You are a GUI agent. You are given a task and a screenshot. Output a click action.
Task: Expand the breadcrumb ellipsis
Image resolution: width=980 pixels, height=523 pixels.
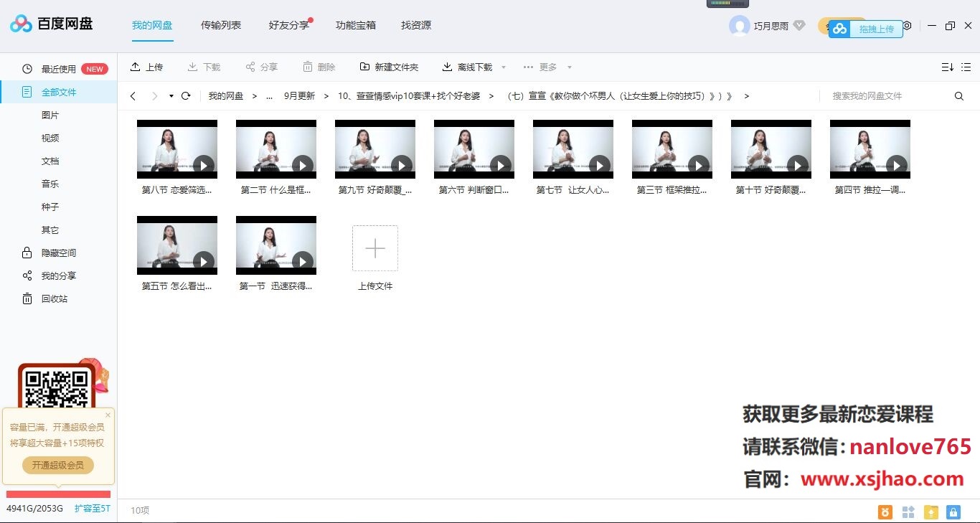[x=270, y=96]
